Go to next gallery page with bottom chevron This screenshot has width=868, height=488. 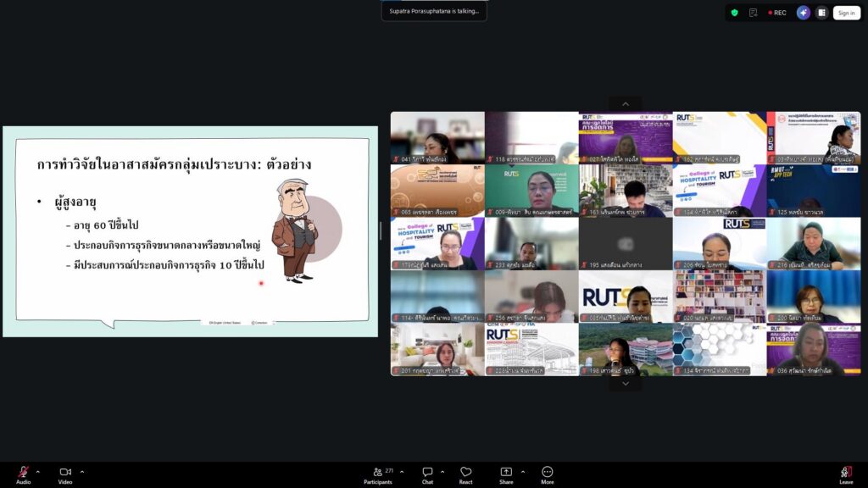pyautogui.click(x=626, y=383)
